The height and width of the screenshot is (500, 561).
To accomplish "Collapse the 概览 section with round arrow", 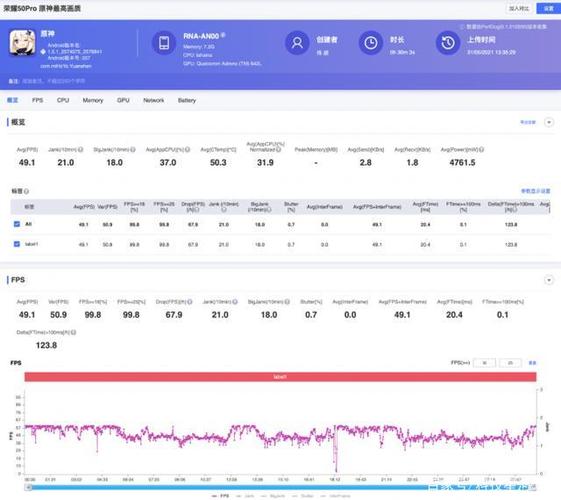I will (x=549, y=122).
